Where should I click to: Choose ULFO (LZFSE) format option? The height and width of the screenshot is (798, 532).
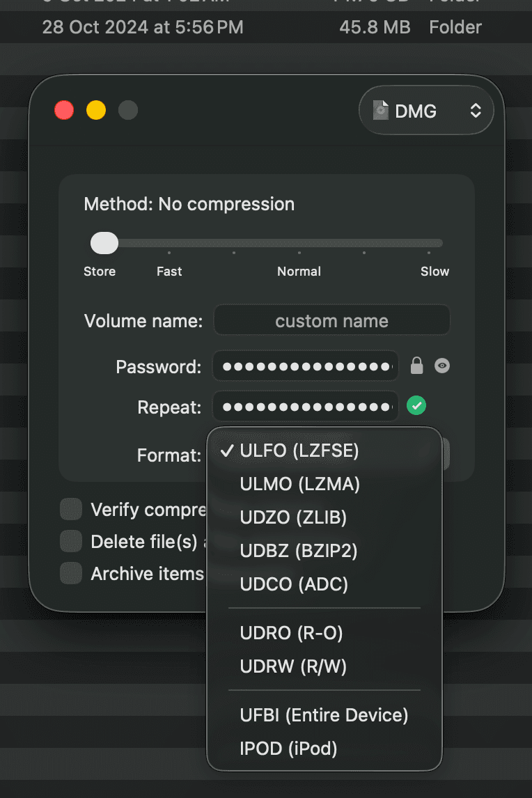[x=299, y=451]
